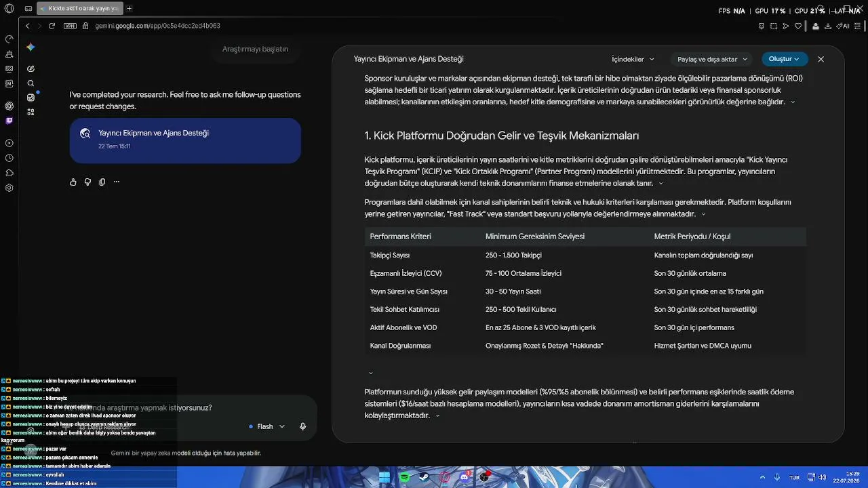
Task: Bookmark page with heart icon
Action: pyautogui.click(x=798, y=26)
